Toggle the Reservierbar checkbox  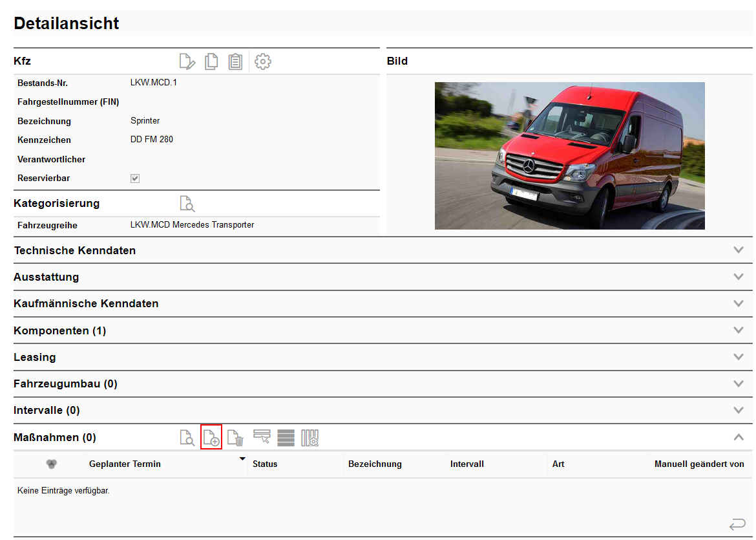[x=135, y=178]
